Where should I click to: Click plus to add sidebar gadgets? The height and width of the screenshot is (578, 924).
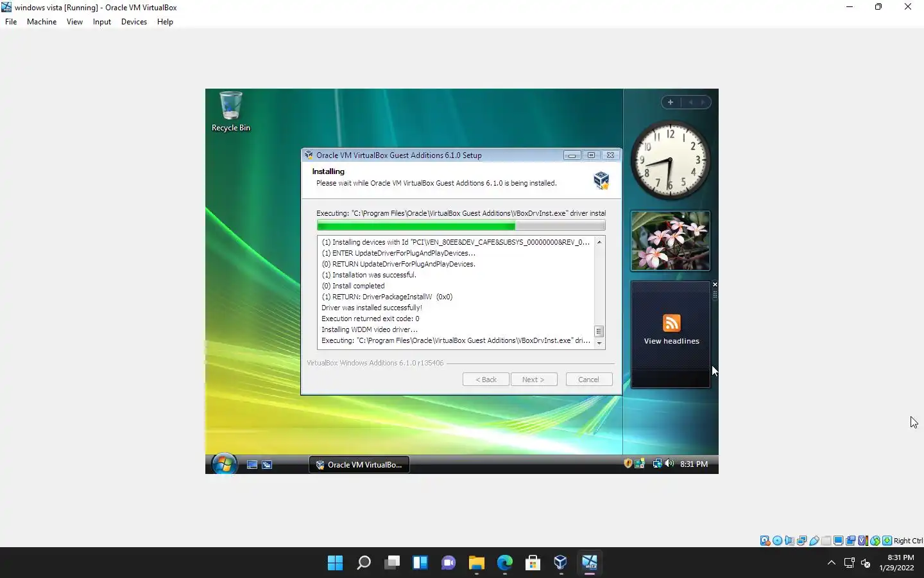(671, 102)
